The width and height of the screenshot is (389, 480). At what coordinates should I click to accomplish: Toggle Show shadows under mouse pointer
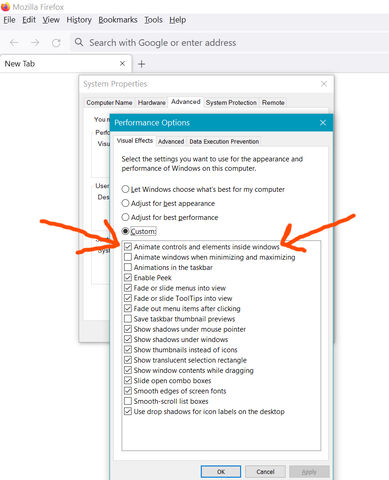click(x=128, y=329)
